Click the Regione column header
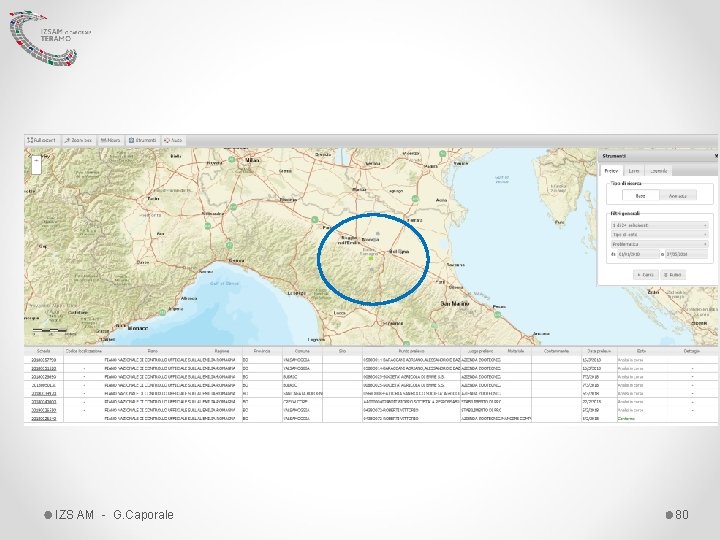The image size is (720, 540). click(222, 351)
